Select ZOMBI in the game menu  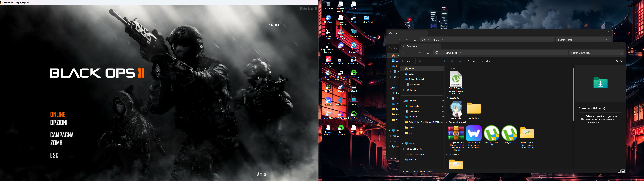[57, 143]
